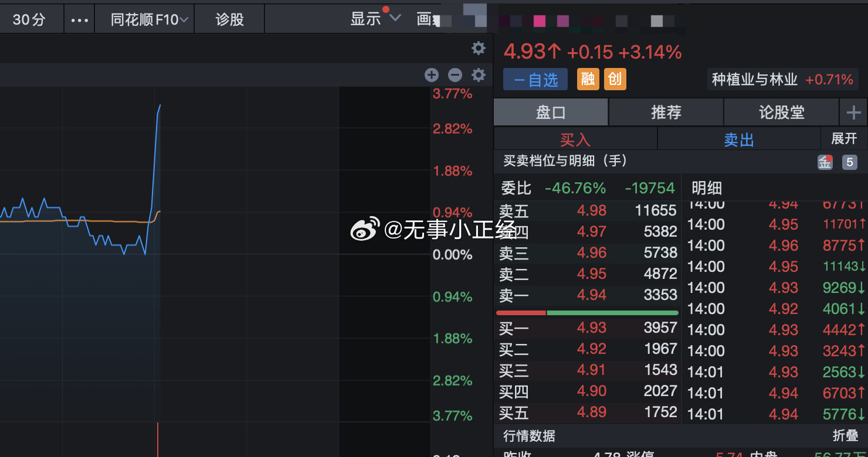Open the chart settings gear above zoom controls
Screen dimensions: 868x457
pos(479,48)
